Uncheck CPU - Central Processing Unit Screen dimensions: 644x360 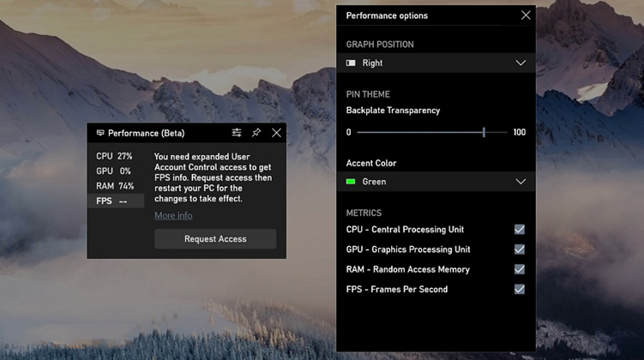tap(519, 230)
